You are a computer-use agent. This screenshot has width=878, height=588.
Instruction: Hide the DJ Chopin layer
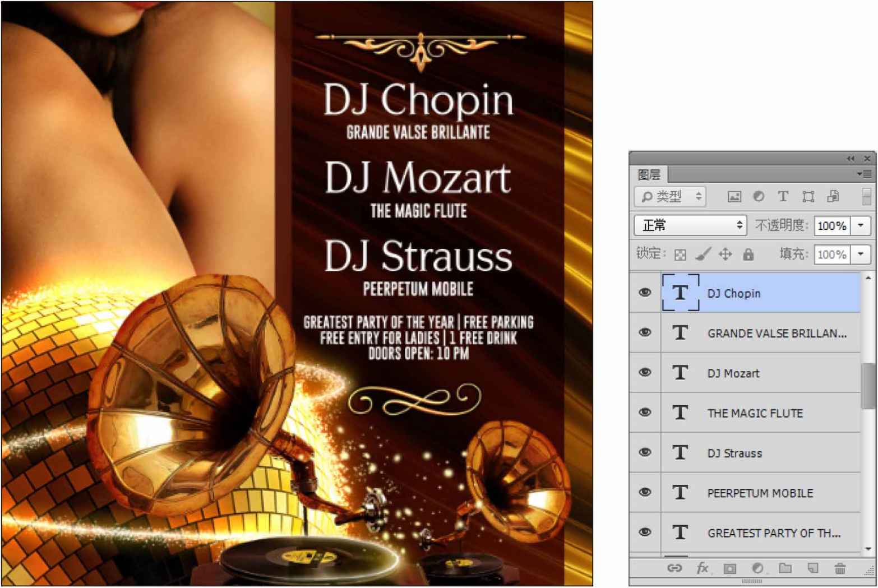645,293
